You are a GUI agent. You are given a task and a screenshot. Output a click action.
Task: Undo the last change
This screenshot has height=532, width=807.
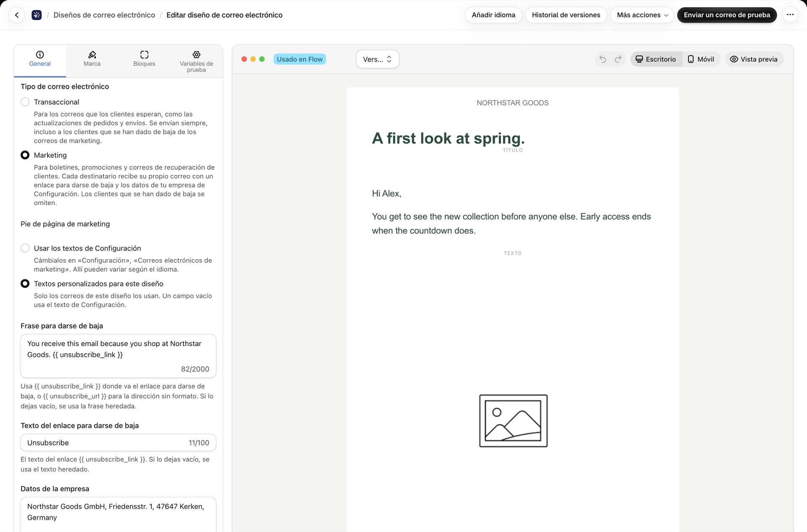pyautogui.click(x=603, y=59)
